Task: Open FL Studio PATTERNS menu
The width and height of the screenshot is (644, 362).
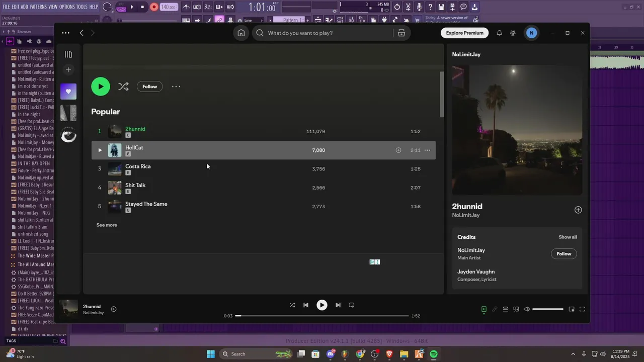Action: (38, 7)
